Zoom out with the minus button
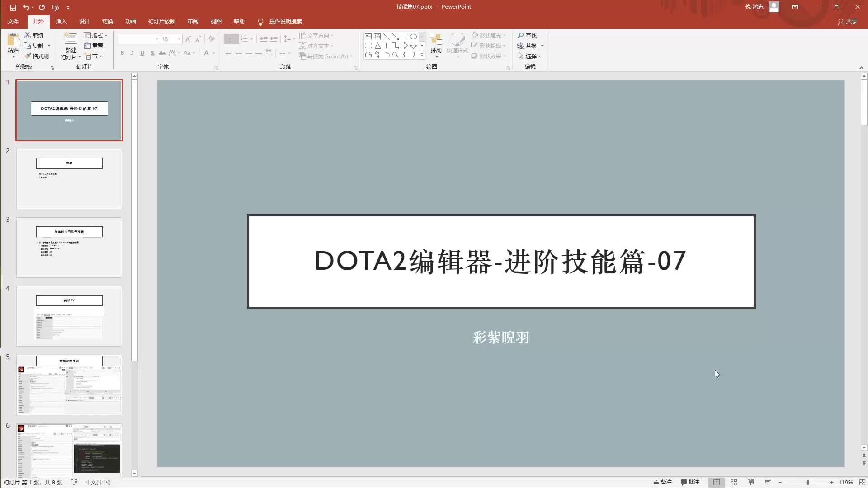Viewport: 868px width, 488px height. [x=780, y=482]
